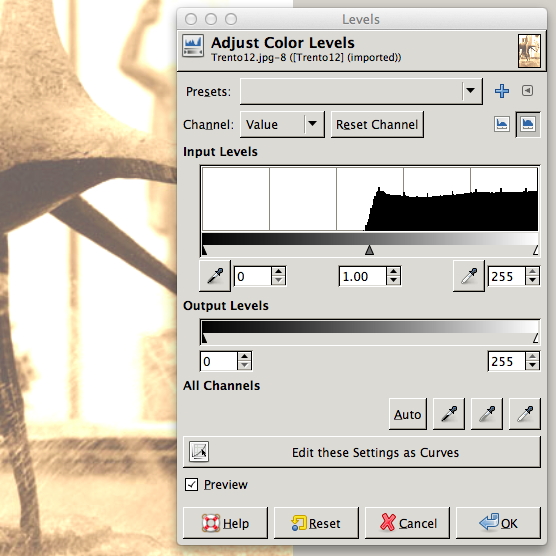
Task: Click the low output level field
Action: (219, 361)
